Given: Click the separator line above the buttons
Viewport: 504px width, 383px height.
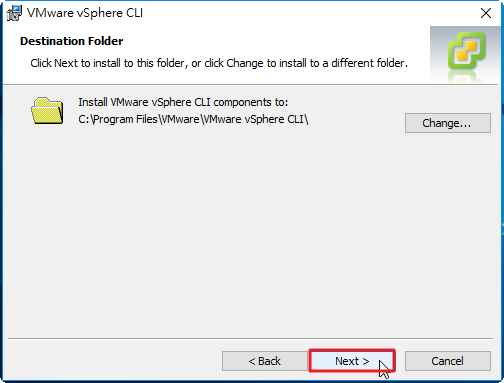Looking at the screenshot, I should tap(250, 338).
